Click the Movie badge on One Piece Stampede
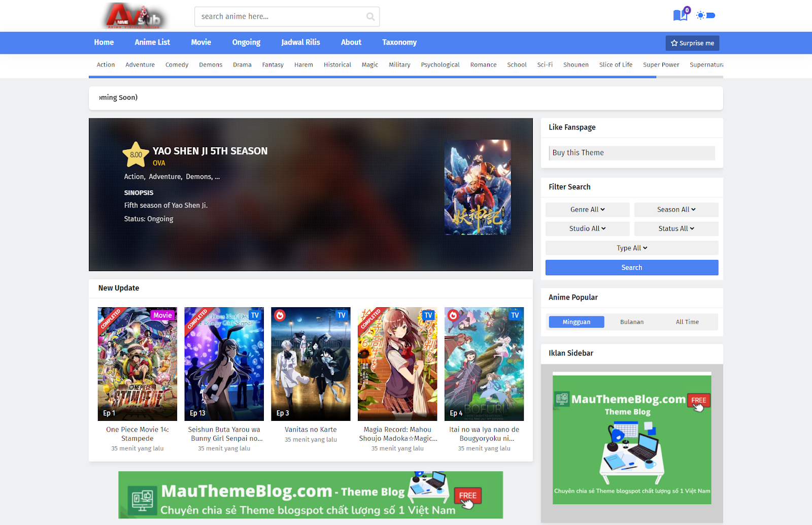The height and width of the screenshot is (525, 812). [162, 315]
